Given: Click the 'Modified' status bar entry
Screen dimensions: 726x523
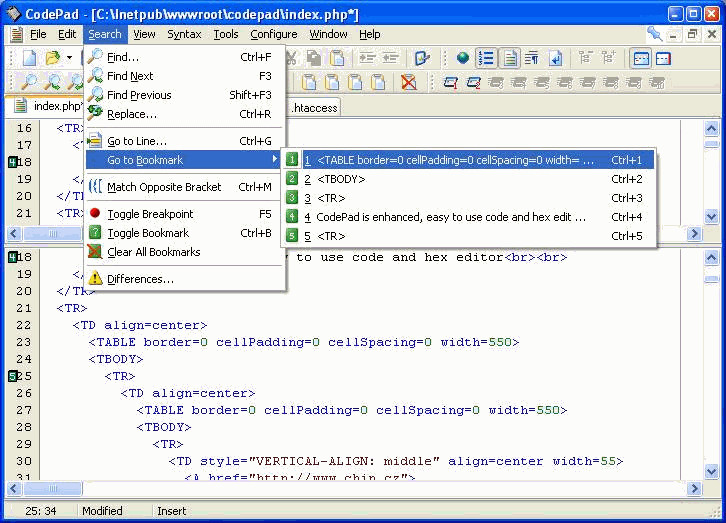Looking at the screenshot, I should (102, 511).
